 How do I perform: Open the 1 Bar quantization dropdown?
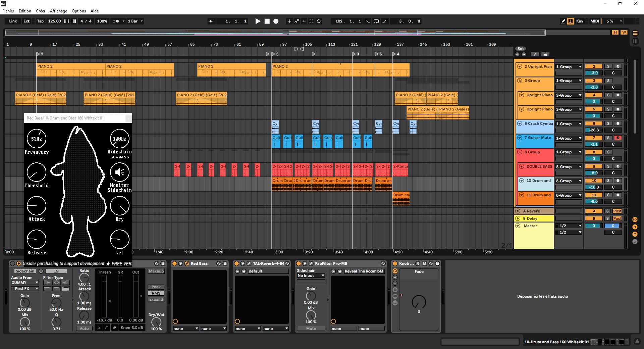pos(135,21)
